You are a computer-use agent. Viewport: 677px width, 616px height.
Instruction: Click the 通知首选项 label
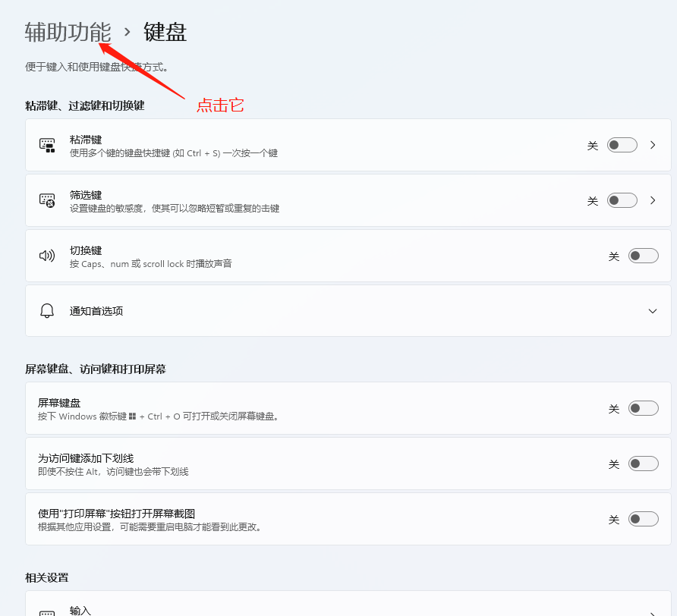point(96,311)
